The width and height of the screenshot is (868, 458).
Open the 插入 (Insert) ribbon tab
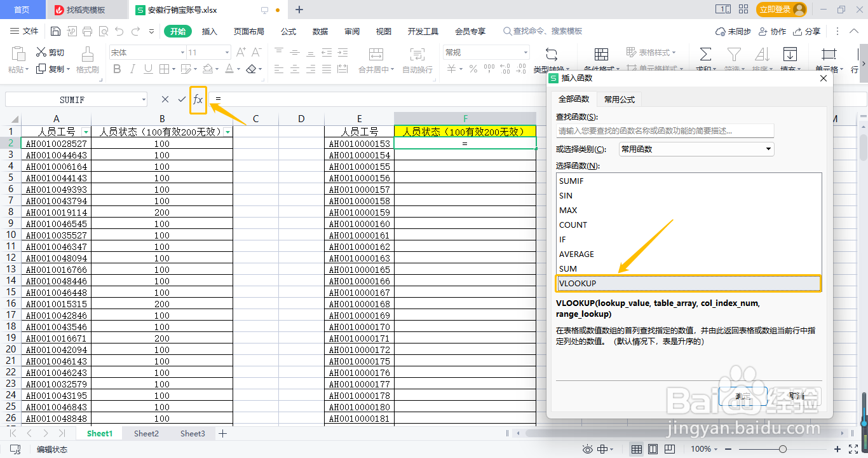pos(209,31)
